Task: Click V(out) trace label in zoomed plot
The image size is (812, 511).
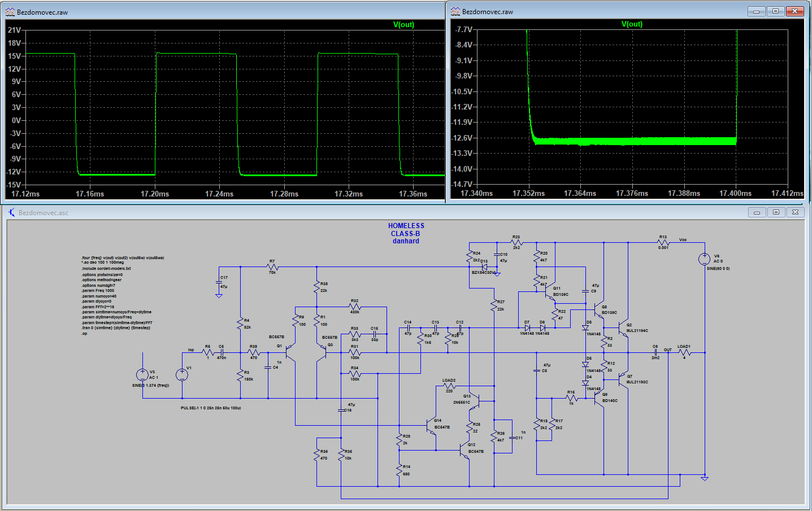Action: (x=632, y=24)
